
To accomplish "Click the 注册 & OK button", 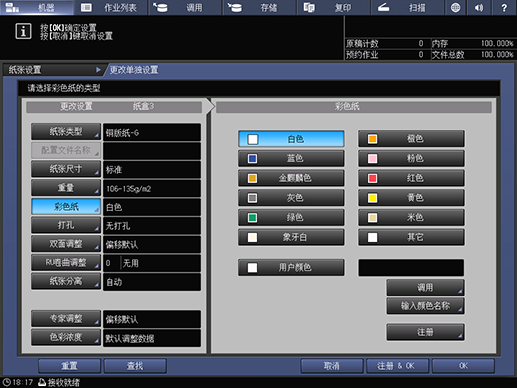I will (397, 366).
